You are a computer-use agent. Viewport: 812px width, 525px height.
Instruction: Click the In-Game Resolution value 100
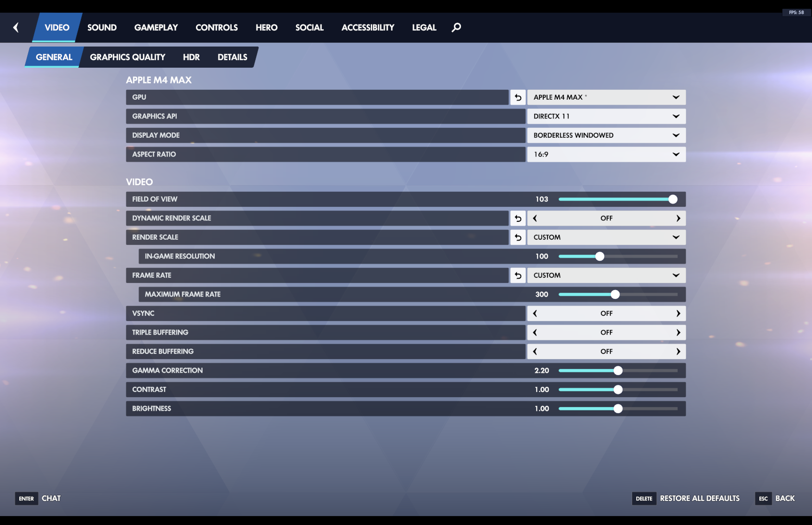pos(542,256)
